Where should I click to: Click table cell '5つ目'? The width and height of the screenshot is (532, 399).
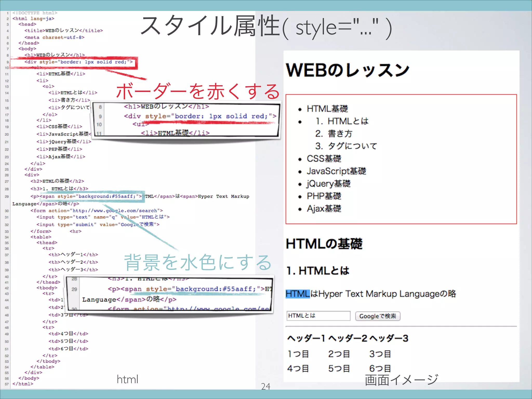point(339,368)
